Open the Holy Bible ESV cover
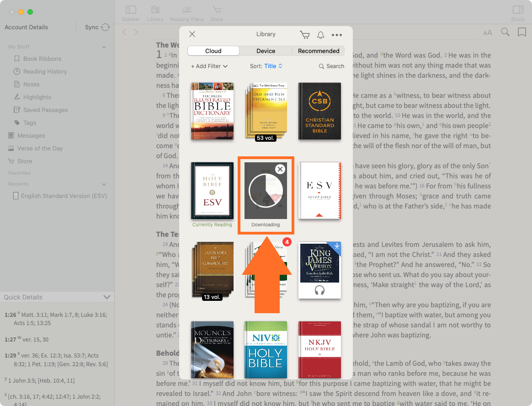The image size is (532, 406). pyautogui.click(x=212, y=191)
